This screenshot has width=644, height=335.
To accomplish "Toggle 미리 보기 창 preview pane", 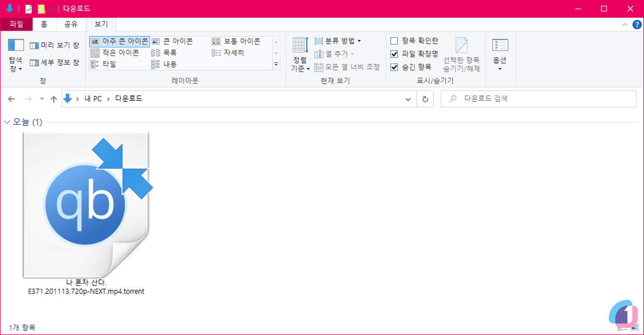I will 54,45.
